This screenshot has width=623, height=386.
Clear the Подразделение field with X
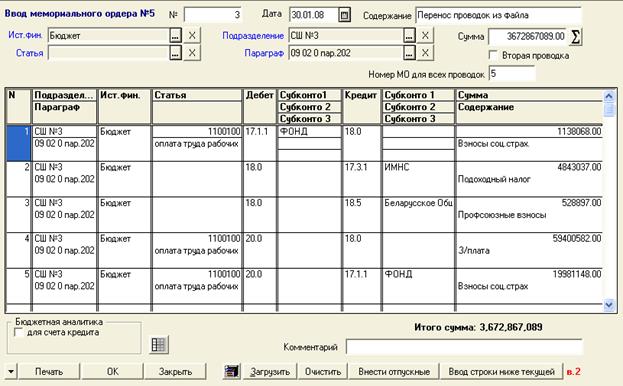(x=425, y=35)
